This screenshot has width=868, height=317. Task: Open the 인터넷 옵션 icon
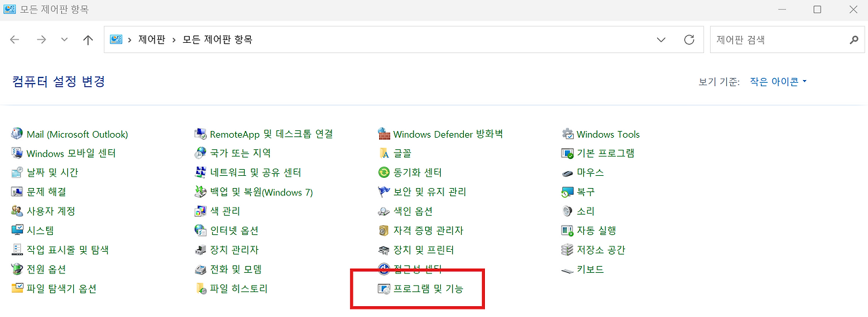click(201, 231)
